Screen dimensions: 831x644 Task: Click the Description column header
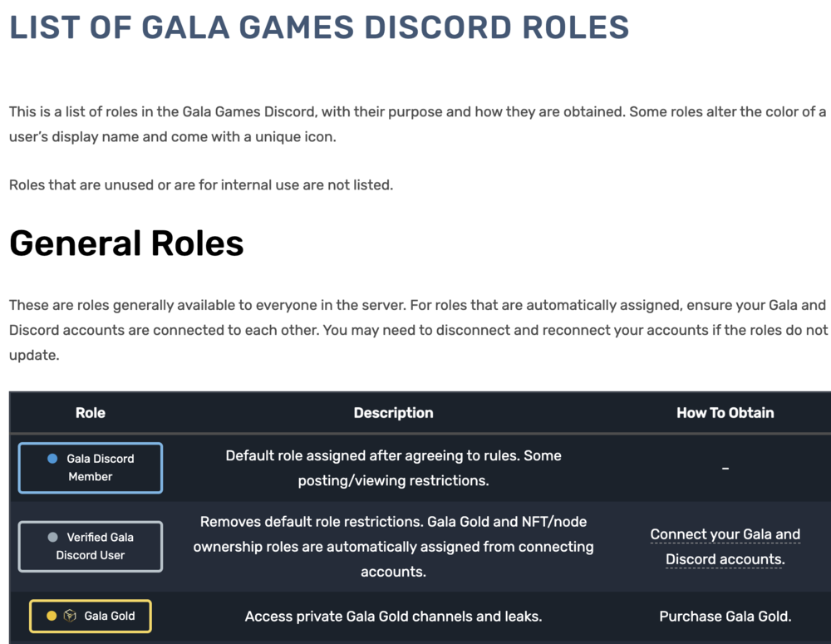coord(393,413)
